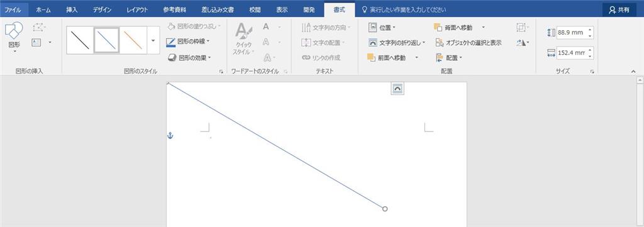Switch to the 校閲 tab
This screenshot has height=227, width=644.
255,9
